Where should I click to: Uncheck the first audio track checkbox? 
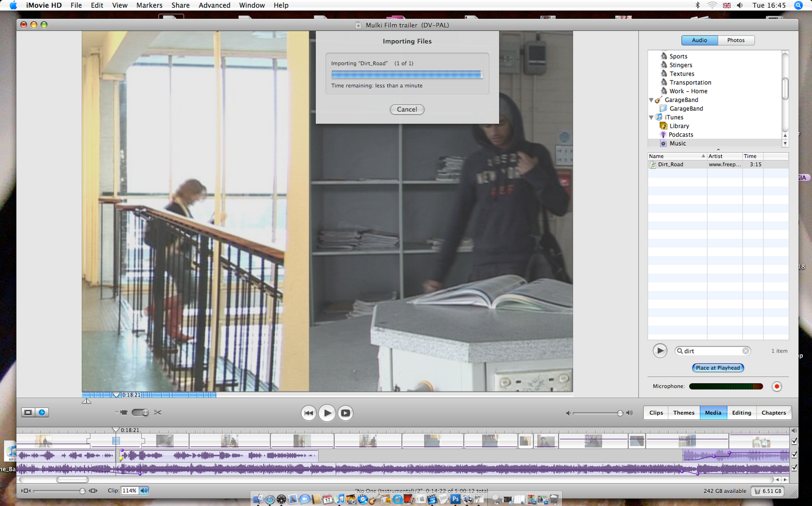tap(794, 454)
